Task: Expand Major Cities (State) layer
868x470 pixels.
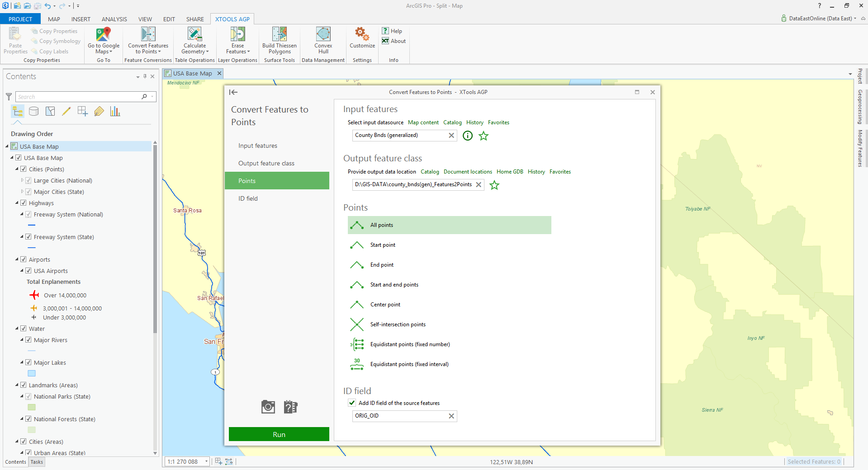Action: coord(22,192)
